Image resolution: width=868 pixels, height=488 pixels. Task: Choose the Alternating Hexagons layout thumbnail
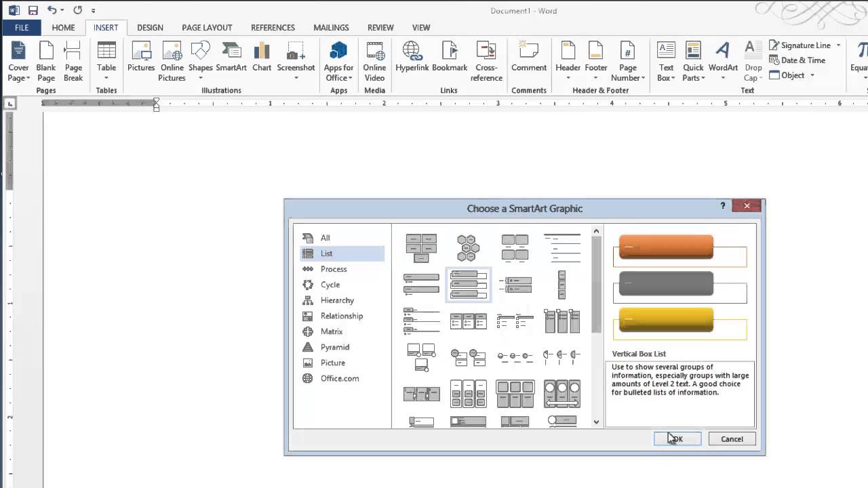468,248
